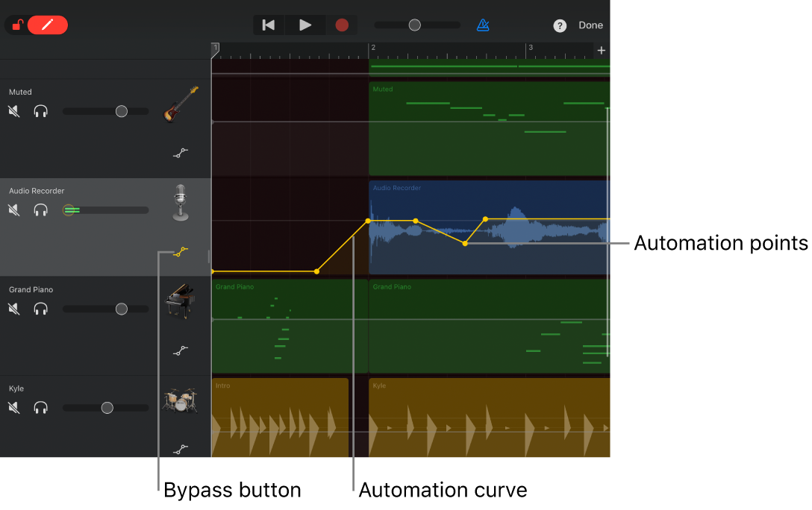812x510 pixels.
Task: Open the drum kit icon on Kyle's track
Action: (x=180, y=400)
